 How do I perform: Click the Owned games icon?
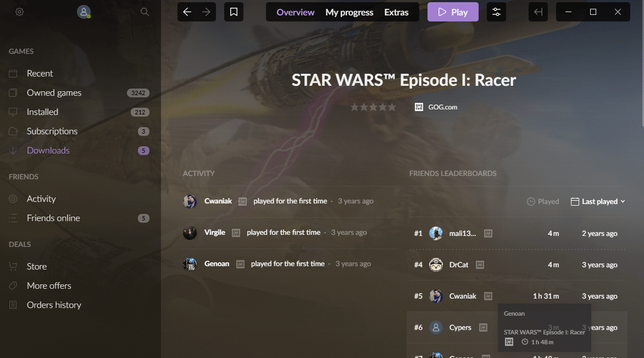tap(13, 93)
